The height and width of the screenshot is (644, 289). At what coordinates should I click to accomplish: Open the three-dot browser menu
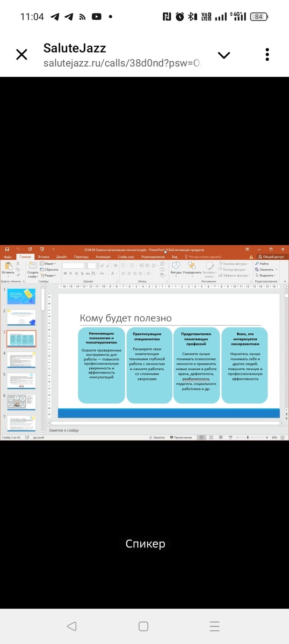[267, 55]
